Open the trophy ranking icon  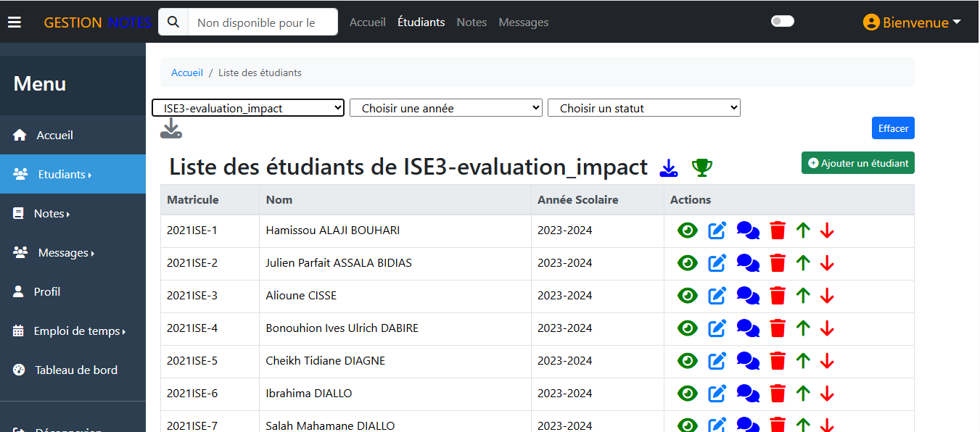coord(701,167)
